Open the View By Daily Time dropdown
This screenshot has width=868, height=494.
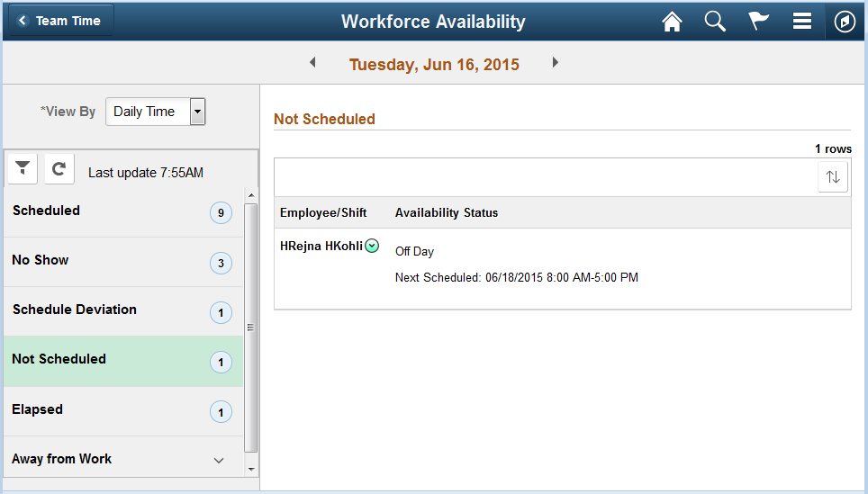click(156, 112)
